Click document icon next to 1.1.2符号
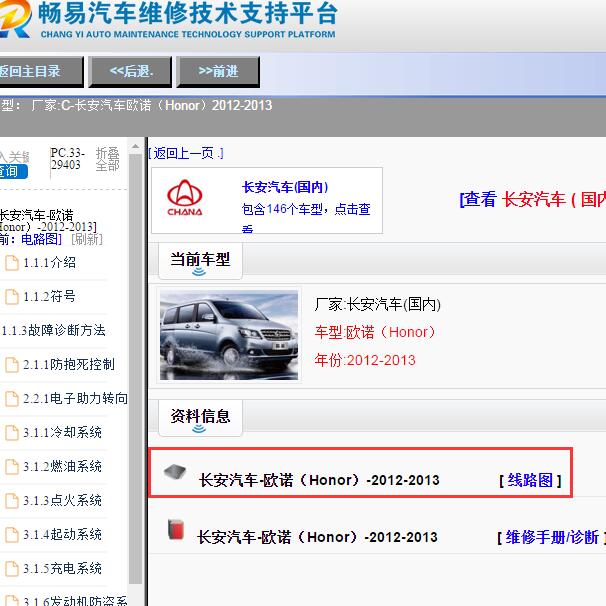The image size is (606, 606). [x=12, y=297]
